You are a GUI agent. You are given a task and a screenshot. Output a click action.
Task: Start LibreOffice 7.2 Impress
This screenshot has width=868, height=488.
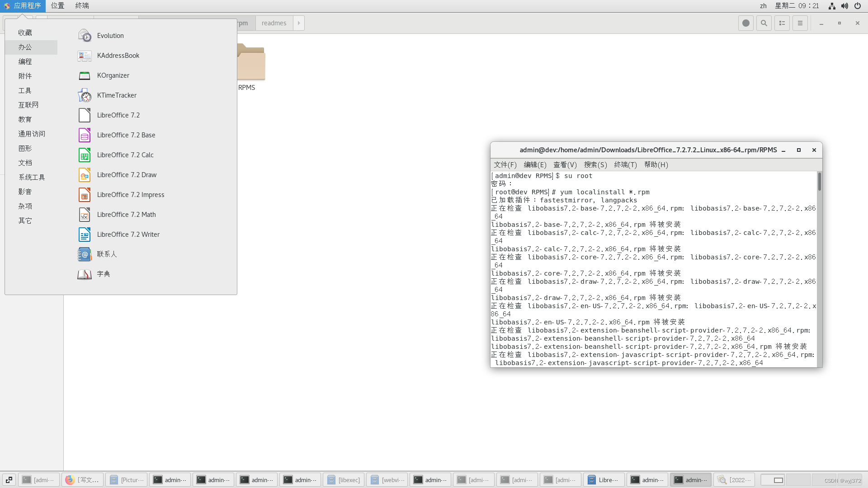tap(130, 194)
